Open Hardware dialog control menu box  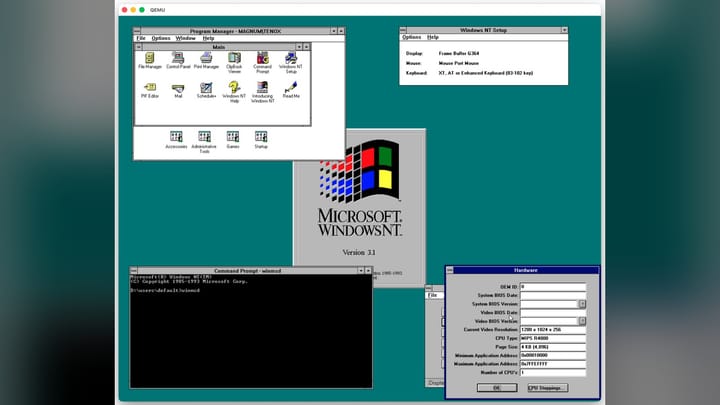point(450,270)
